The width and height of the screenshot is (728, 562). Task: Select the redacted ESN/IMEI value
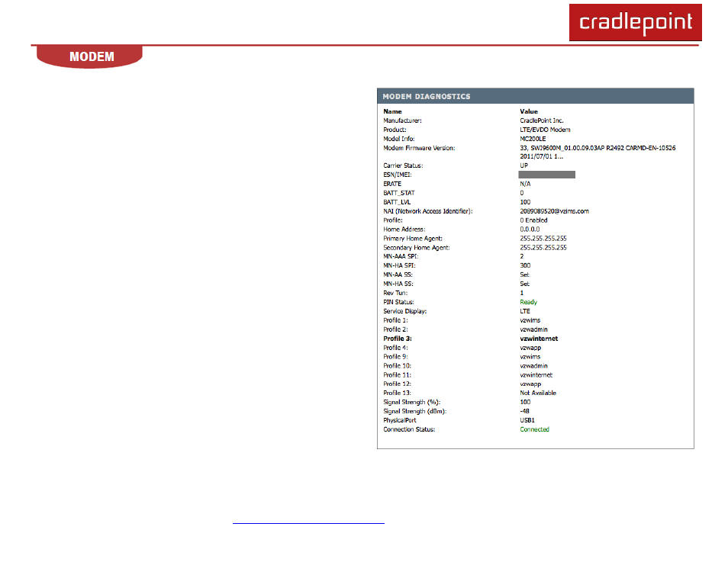[546, 175]
